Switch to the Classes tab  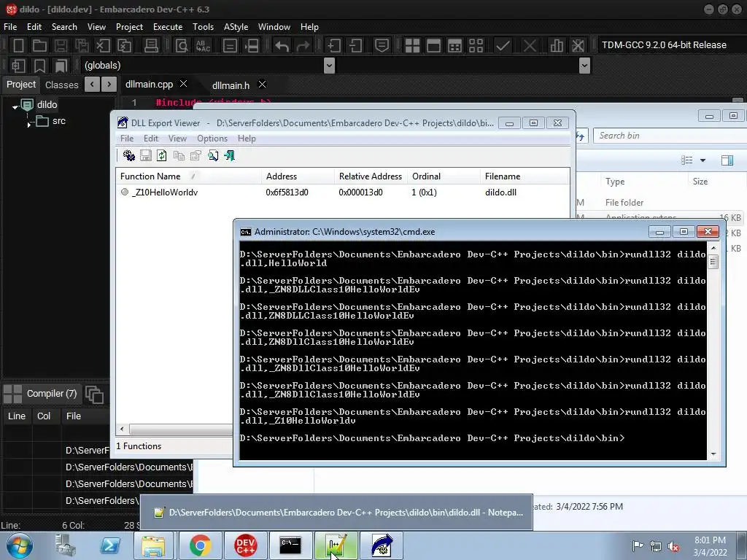61,85
